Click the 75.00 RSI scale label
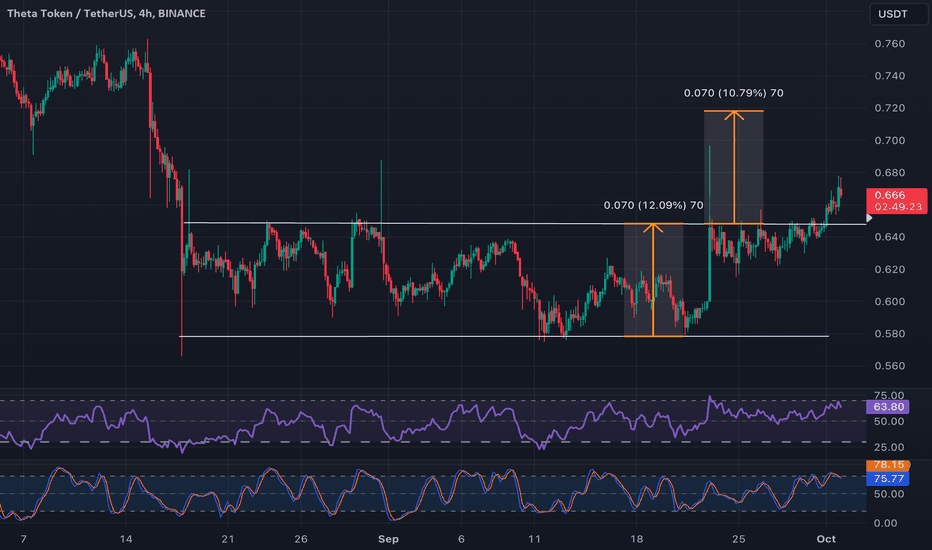932x550 pixels. [889, 395]
